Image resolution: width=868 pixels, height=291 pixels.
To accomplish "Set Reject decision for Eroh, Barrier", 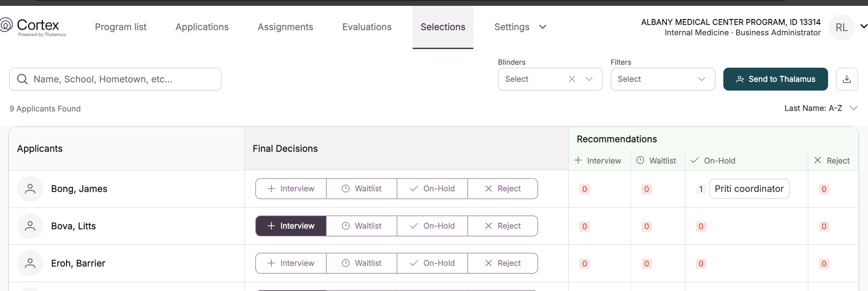I will coord(503,264).
